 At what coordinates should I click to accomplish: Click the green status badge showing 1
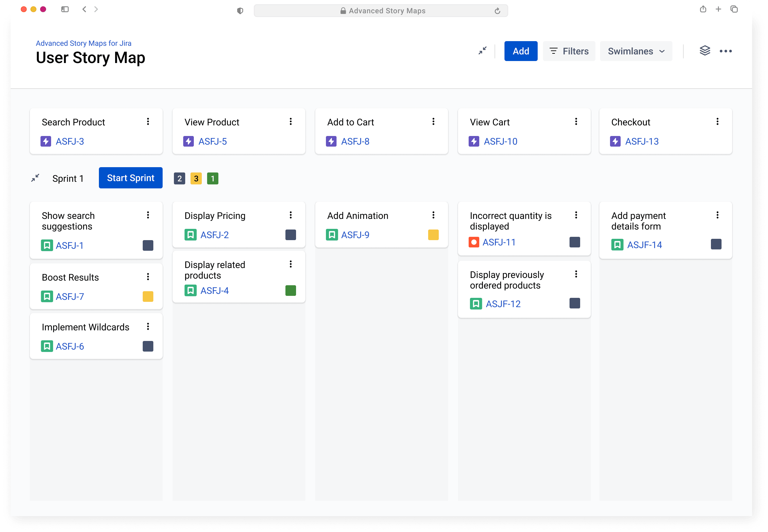point(212,179)
